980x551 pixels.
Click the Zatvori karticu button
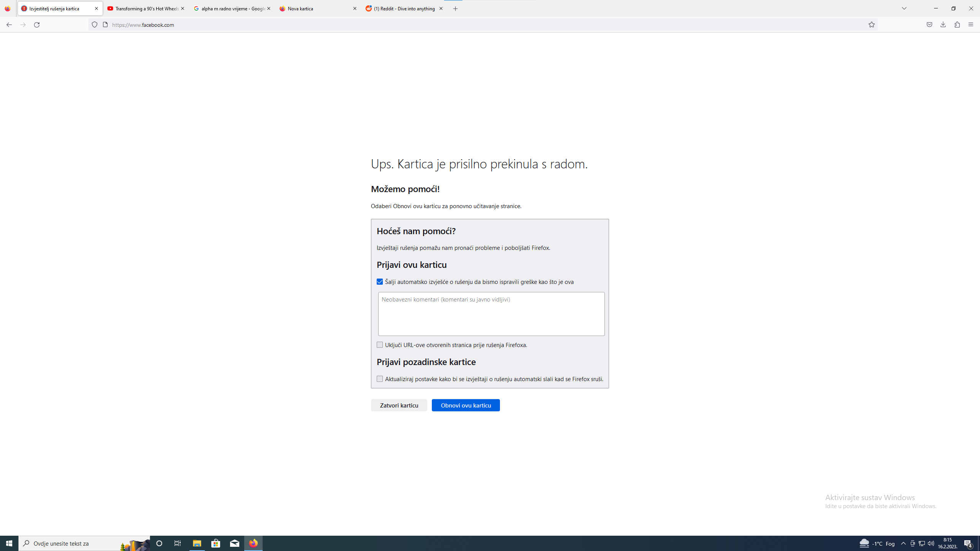click(399, 405)
